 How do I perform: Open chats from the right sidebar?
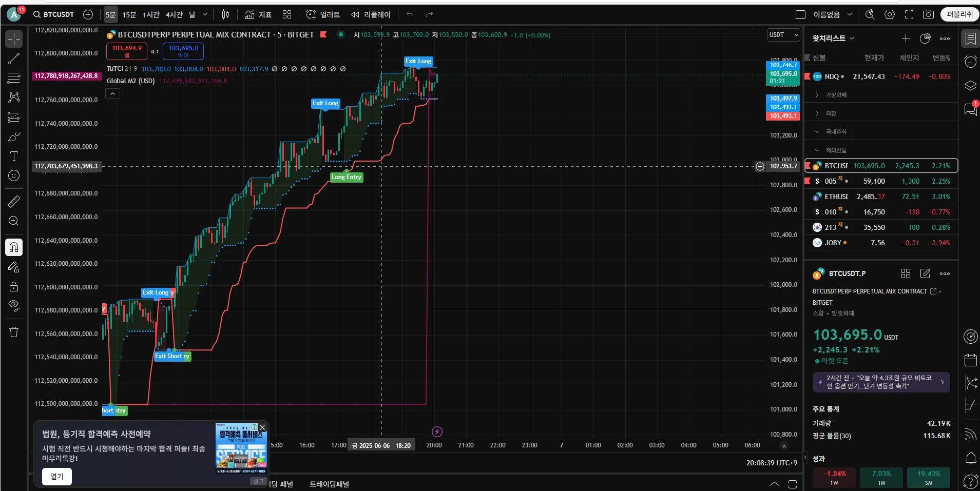point(970,109)
